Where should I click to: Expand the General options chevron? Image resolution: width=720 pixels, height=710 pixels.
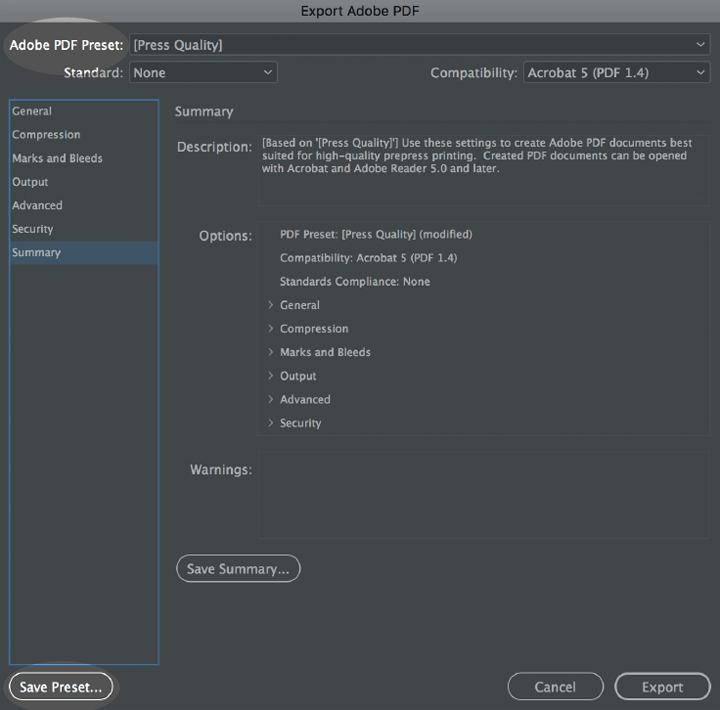[x=271, y=305]
